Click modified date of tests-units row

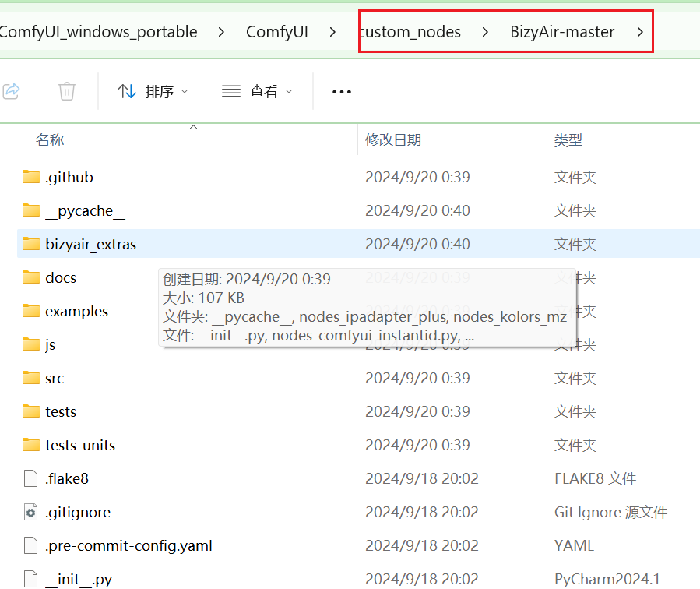click(x=417, y=445)
